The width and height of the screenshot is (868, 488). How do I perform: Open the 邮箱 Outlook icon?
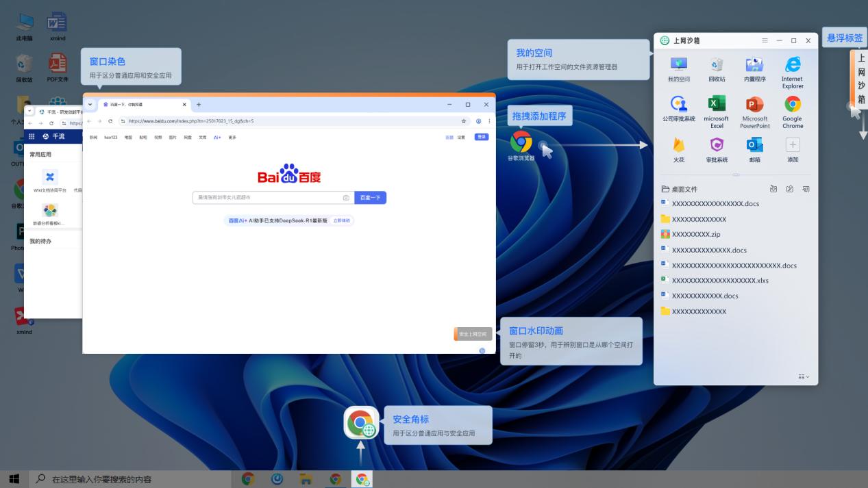point(754,145)
